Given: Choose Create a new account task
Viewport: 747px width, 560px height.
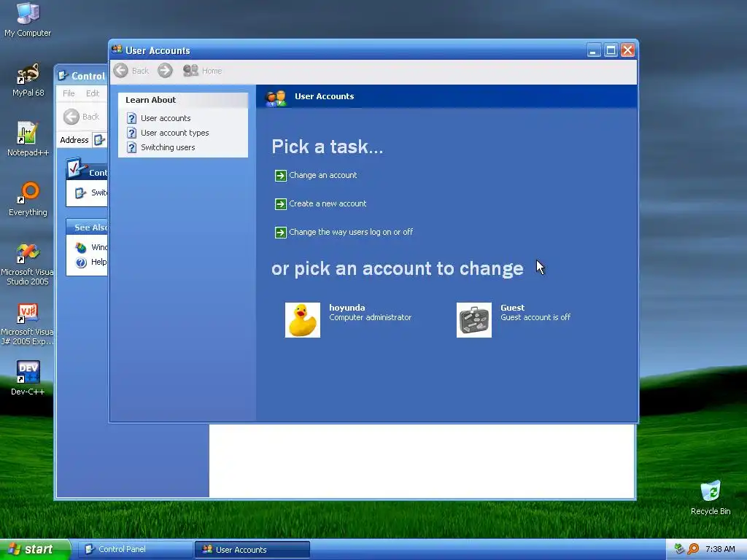Looking at the screenshot, I should click(x=328, y=203).
